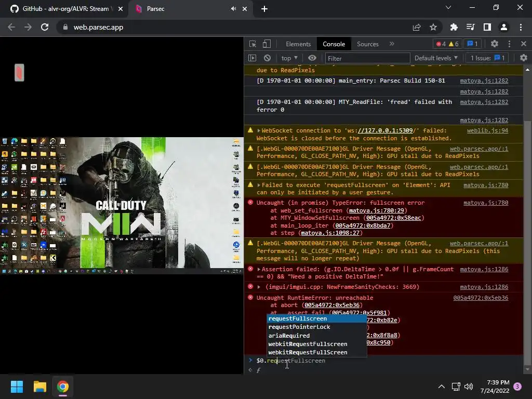Toggle the device toolbar icon
This screenshot has height=399, width=532.
click(267, 44)
